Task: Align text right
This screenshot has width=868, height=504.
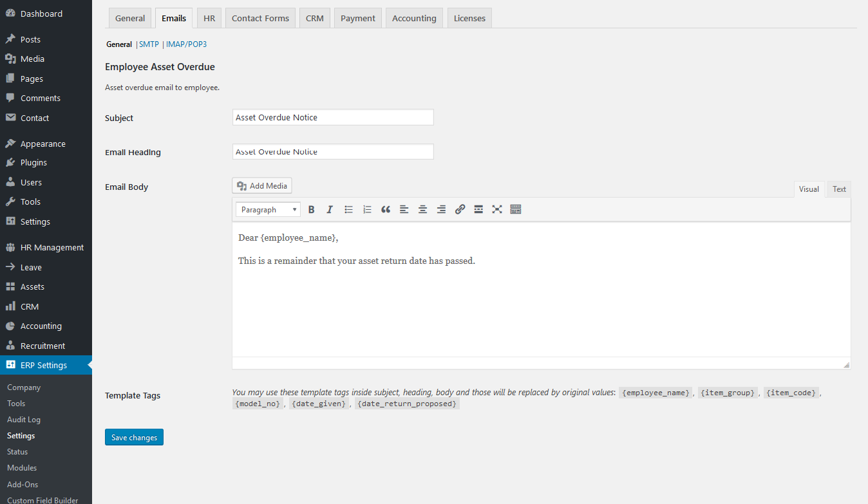Action: click(441, 209)
